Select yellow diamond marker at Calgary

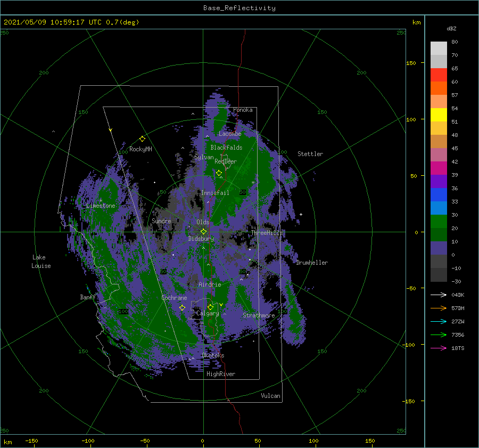210,307
